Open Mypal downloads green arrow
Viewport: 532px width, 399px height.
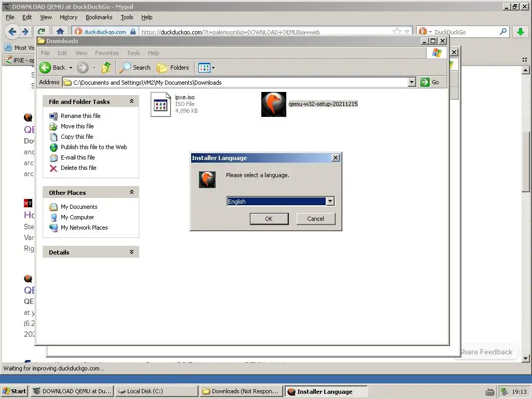coord(520,32)
